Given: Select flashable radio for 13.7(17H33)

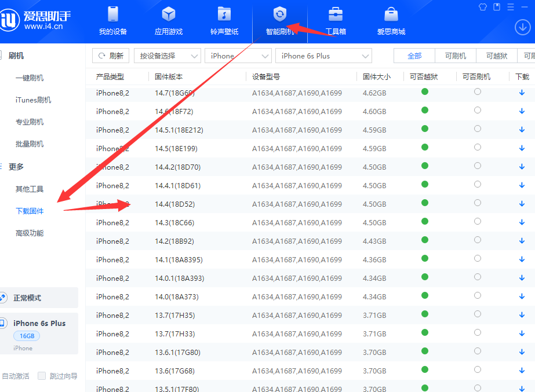Looking at the screenshot, I should [478, 332].
